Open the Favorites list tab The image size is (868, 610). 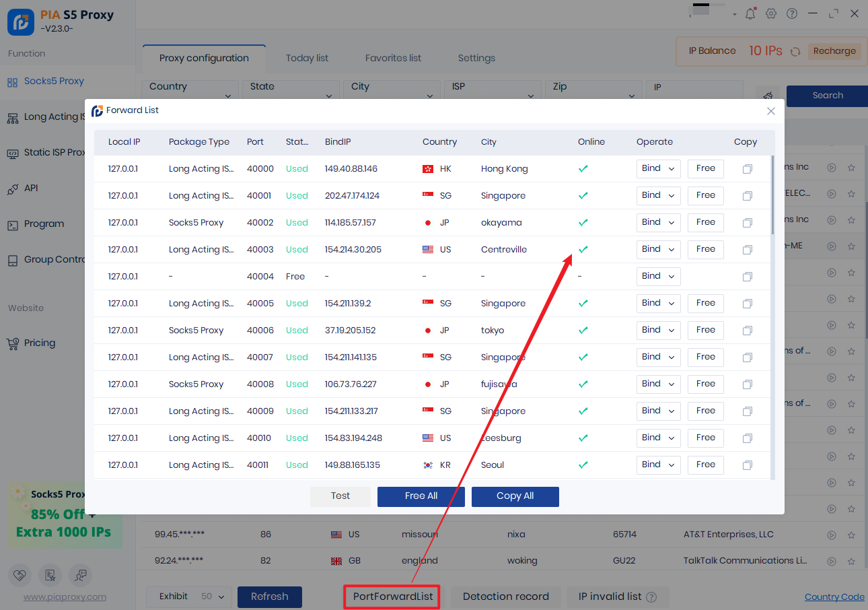coord(393,58)
